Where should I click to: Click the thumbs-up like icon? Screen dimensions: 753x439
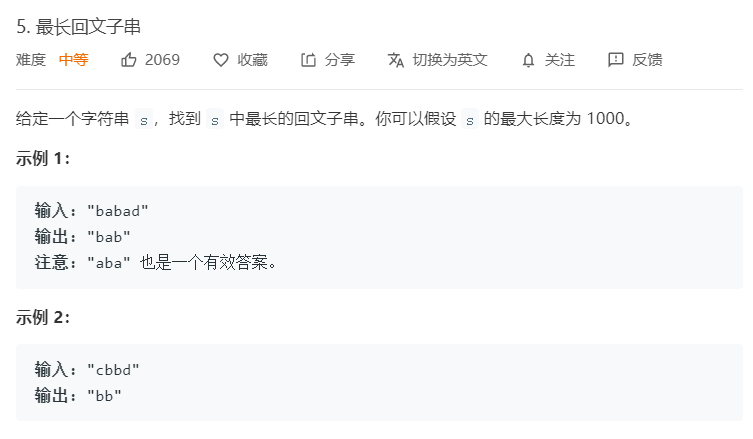[x=129, y=60]
